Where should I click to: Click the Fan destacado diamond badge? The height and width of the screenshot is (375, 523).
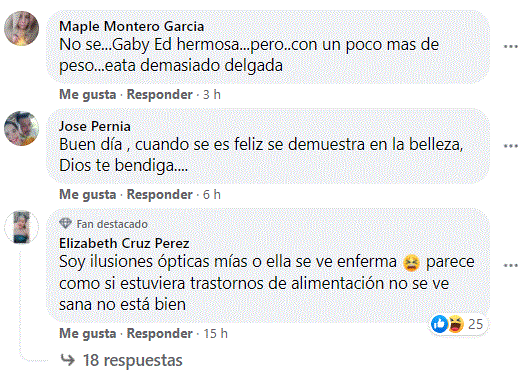[65, 224]
